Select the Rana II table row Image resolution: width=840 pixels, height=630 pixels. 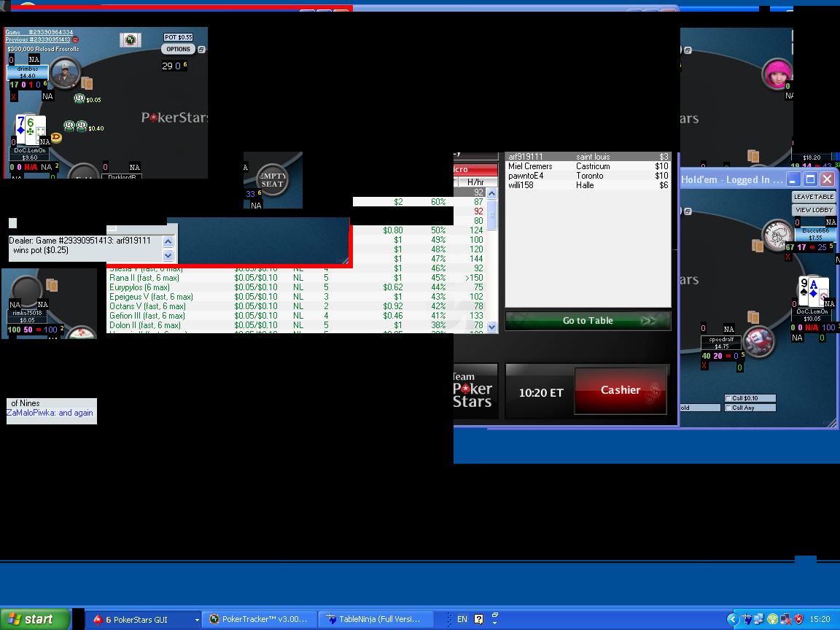click(x=296, y=278)
